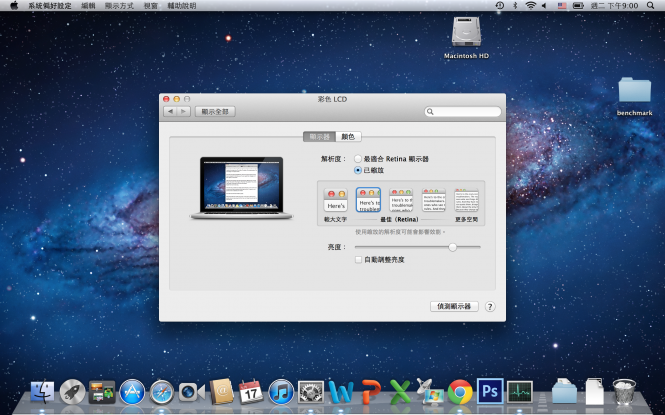The height and width of the screenshot is (415, 665).
Task: Launch iTunes from the Dock
Action: coord(281,392)
